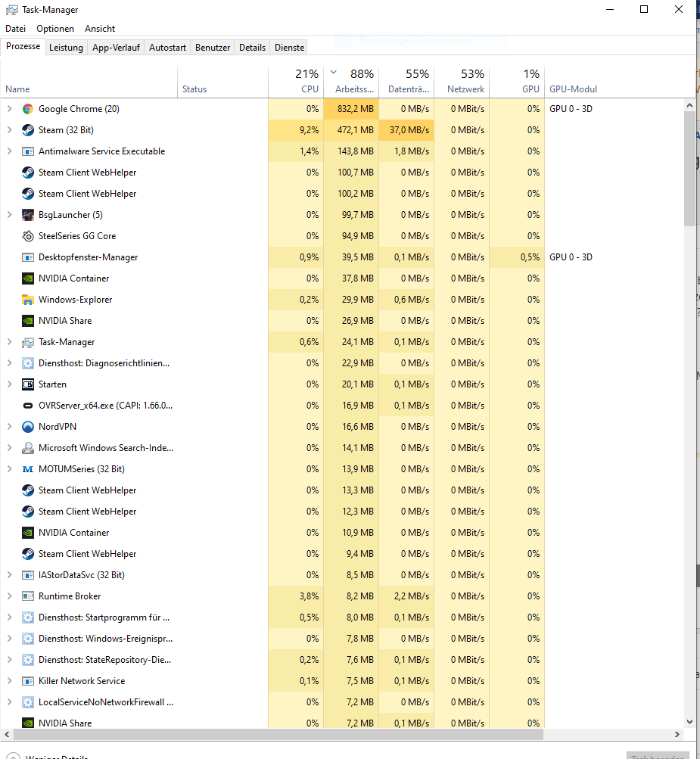Expand the Starten process row
Image resolution: width=700 pixels, height=759 pixels.
click(10, 384)
